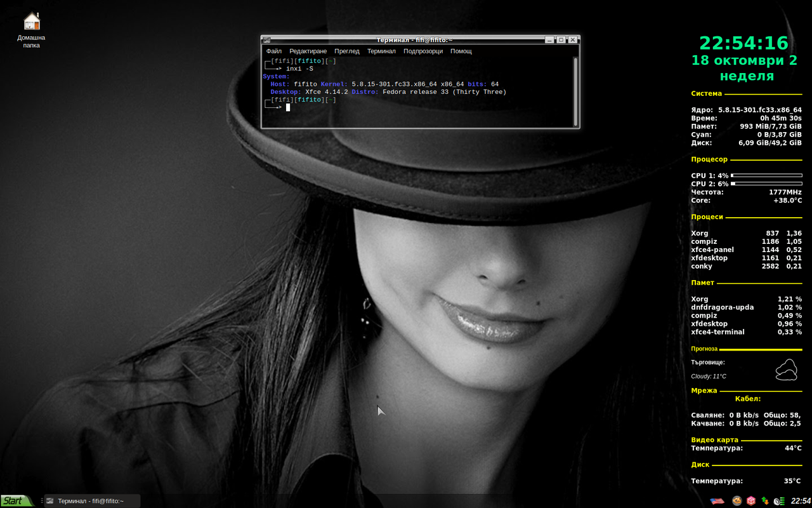Click the 'Ядро:' kernel row in Conky
Viewport: 812px width, 508px height.
747,110
